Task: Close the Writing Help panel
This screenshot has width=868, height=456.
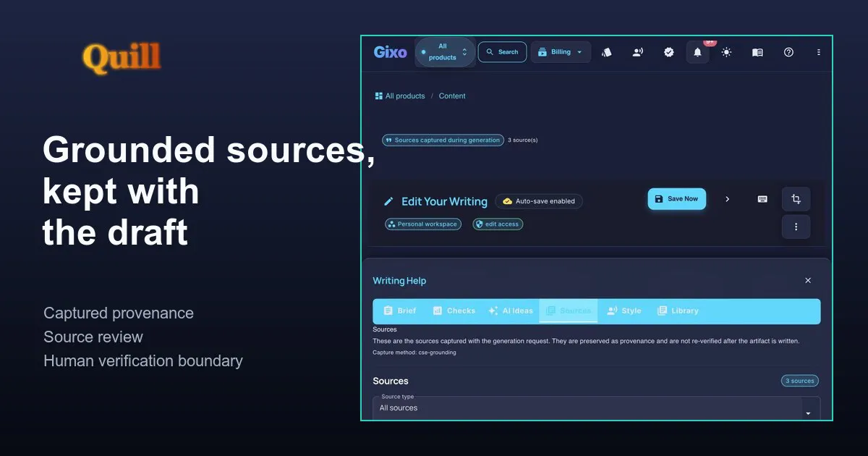Action: (x=808, y=281)
